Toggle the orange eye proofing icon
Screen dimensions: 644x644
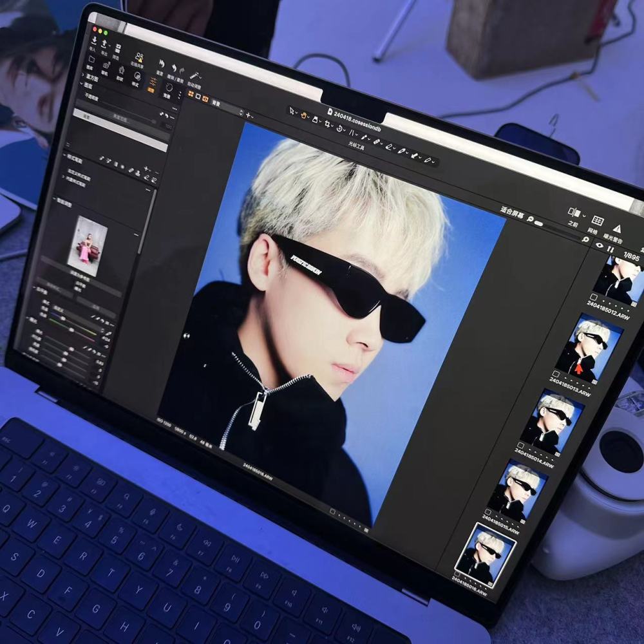point(205,99)
